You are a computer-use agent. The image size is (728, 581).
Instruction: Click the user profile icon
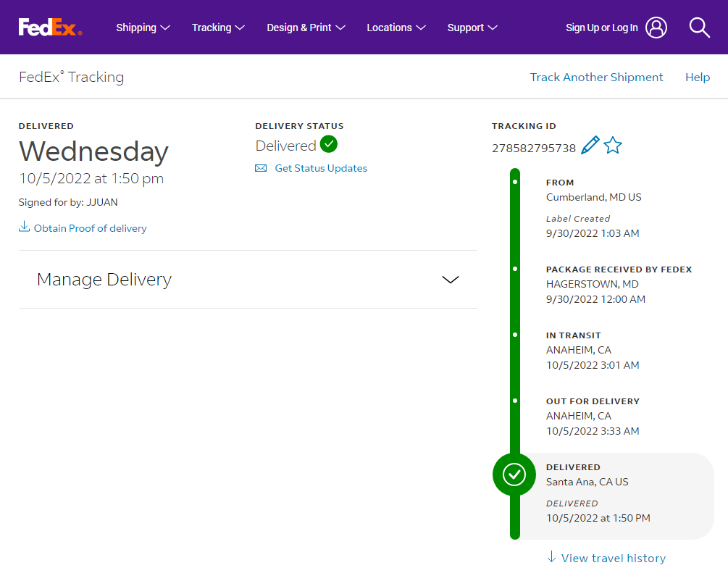coord(656,28)
